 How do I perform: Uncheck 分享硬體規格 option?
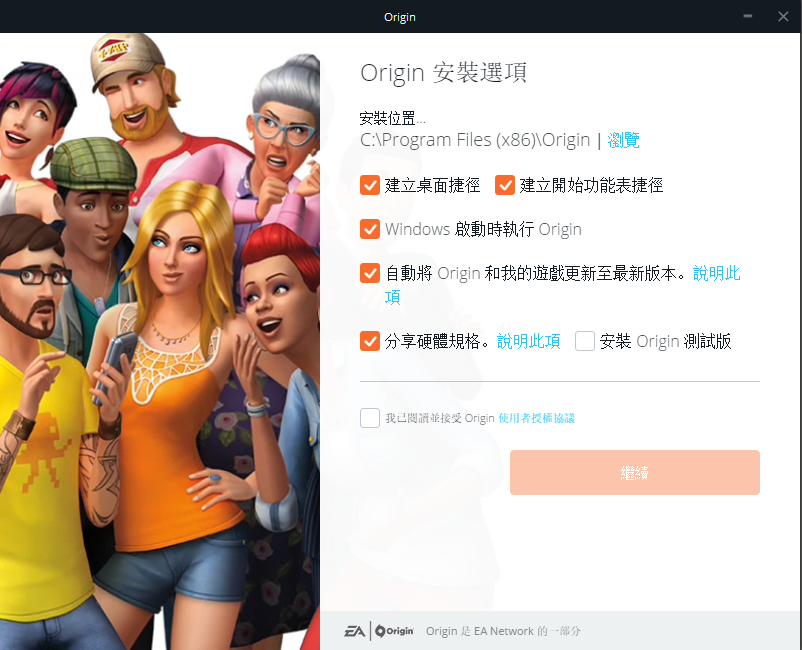[370, 341]
